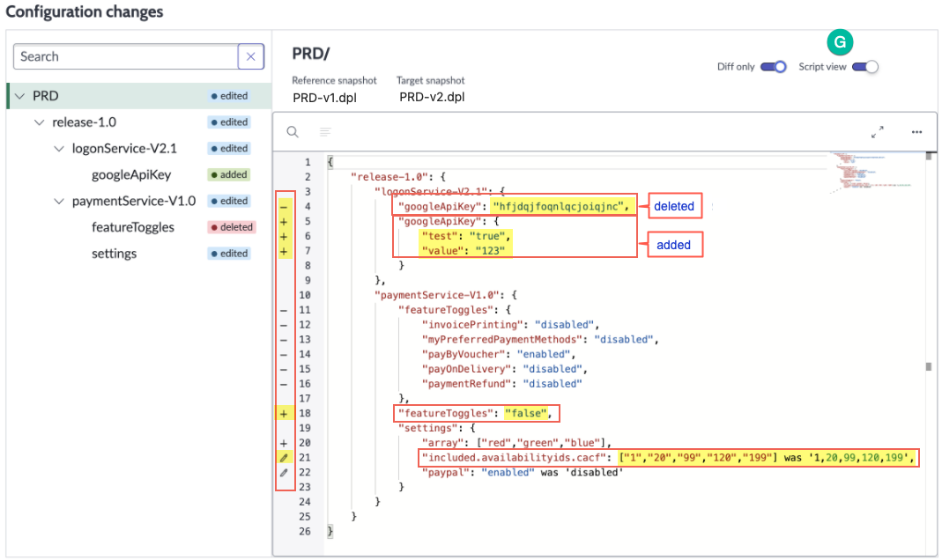
Task: Click "payOnDelivery" key on line 15
Action: (x=466, y=369)
